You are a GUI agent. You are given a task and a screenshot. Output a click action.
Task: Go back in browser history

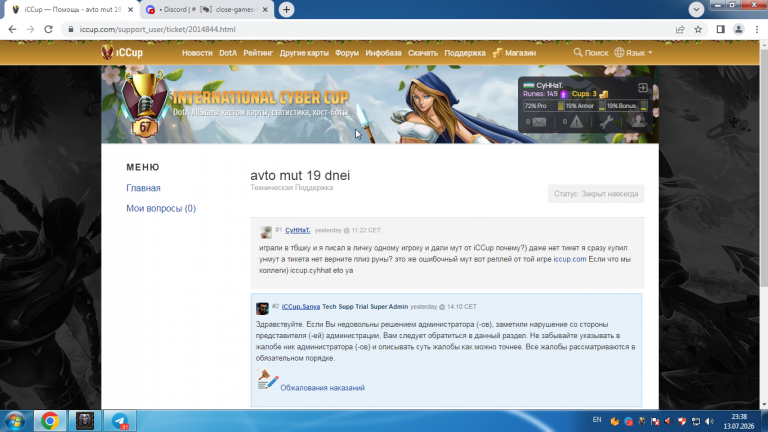[13, 29]
